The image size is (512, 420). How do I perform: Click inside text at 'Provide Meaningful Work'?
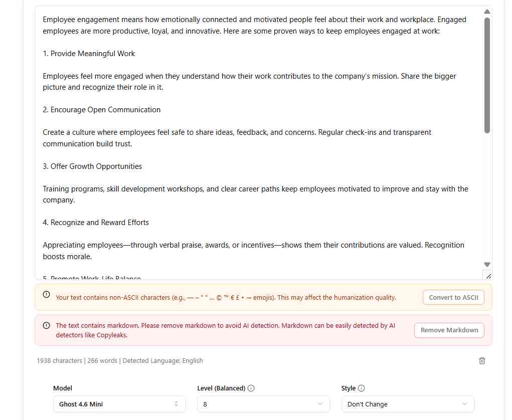92,54
